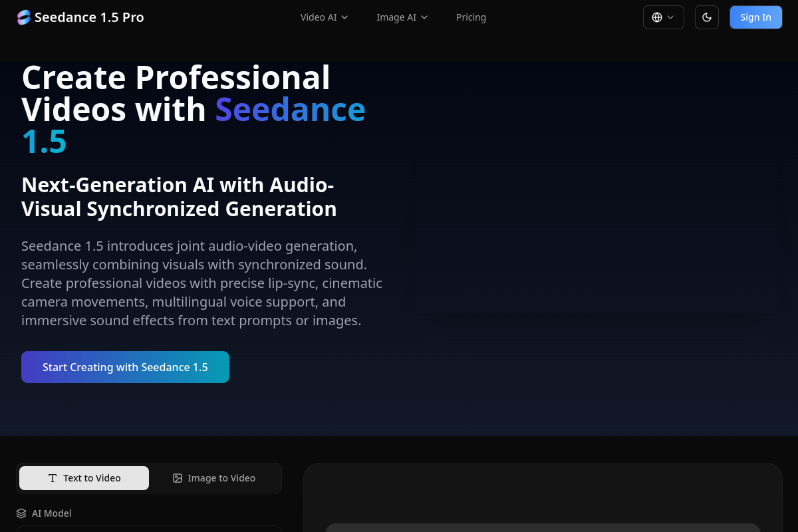Click the globe language icon
The width and height of the screenshot is (798, 532).
click(657, 17)
